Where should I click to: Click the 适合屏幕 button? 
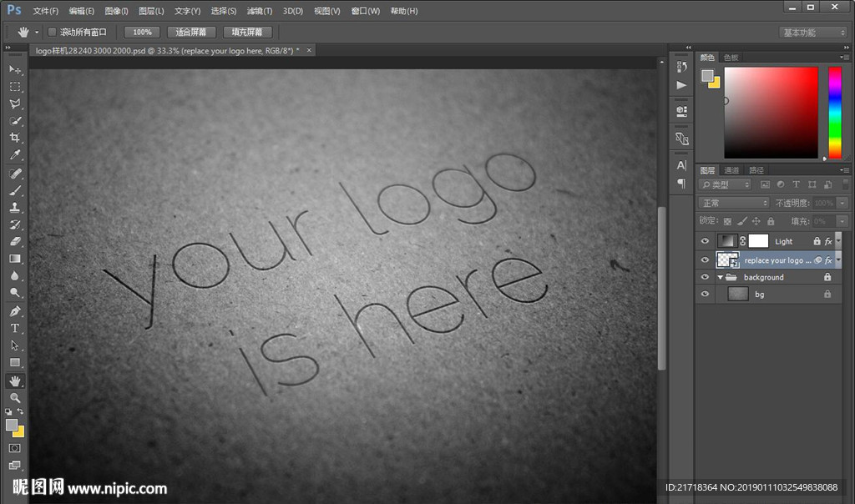[191, 32]
